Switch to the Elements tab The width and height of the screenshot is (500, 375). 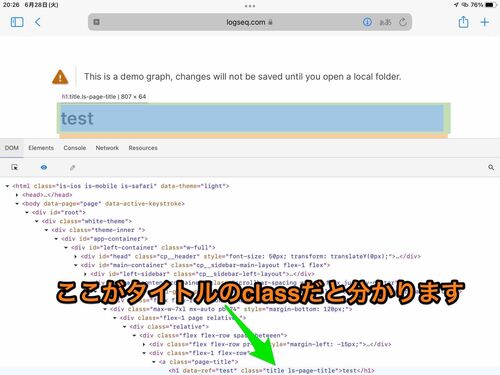click(x=41, y=148)
